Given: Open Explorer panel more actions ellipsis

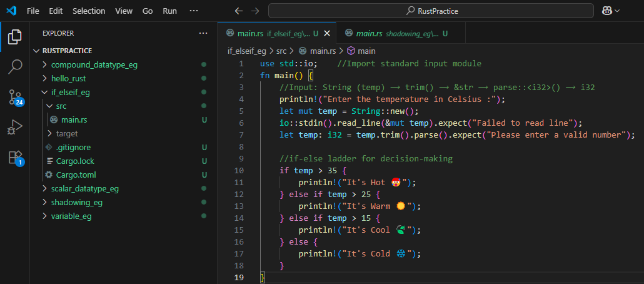Looking at the screenshot, I should 203,33.
